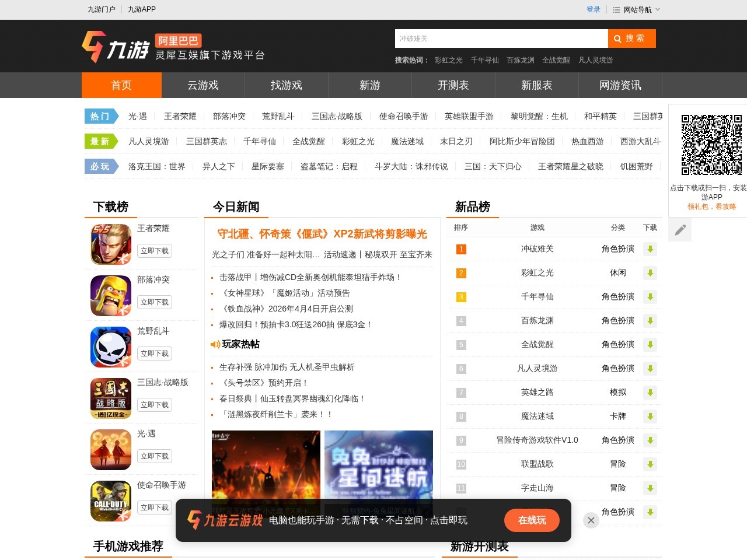Open the 网站导航 dropdown
The height and width of the screenshot is (560, 747).
(x=637, y=9)
